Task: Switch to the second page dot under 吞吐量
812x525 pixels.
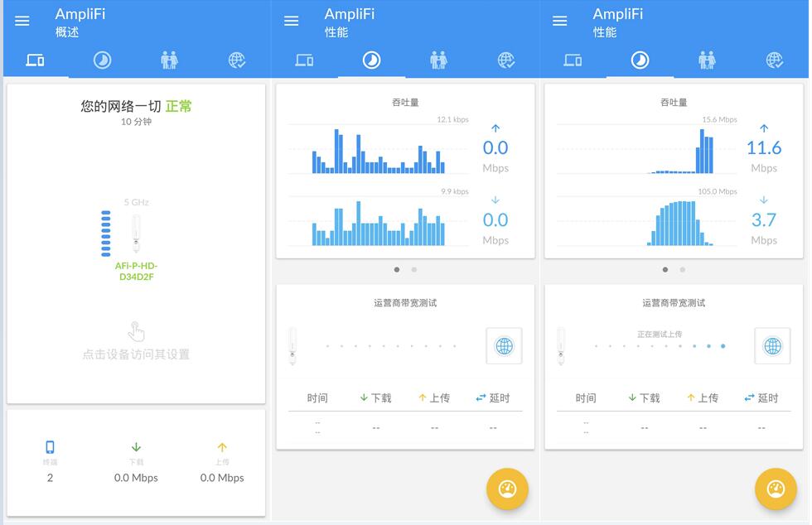Action: tap(413, 269)
